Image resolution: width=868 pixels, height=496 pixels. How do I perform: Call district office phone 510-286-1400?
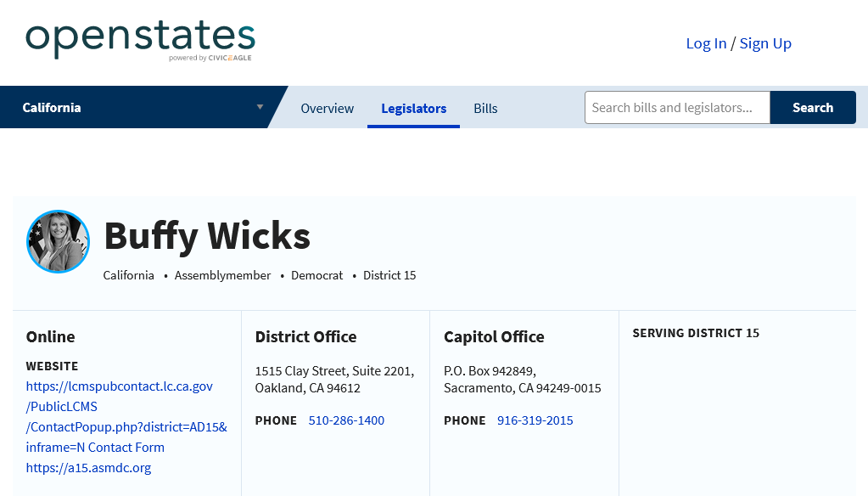[x=346, y=420]
